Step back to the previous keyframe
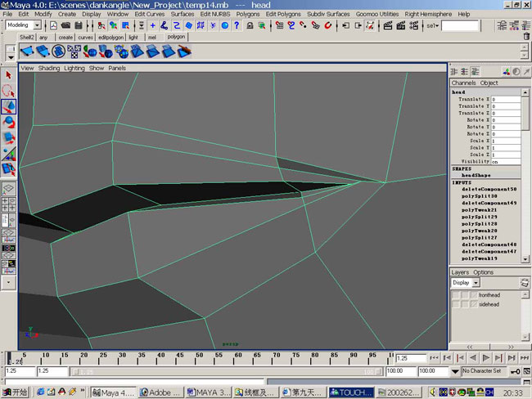Image resolution: width=532 pixels, height=399 pixels. pos(460,357)
